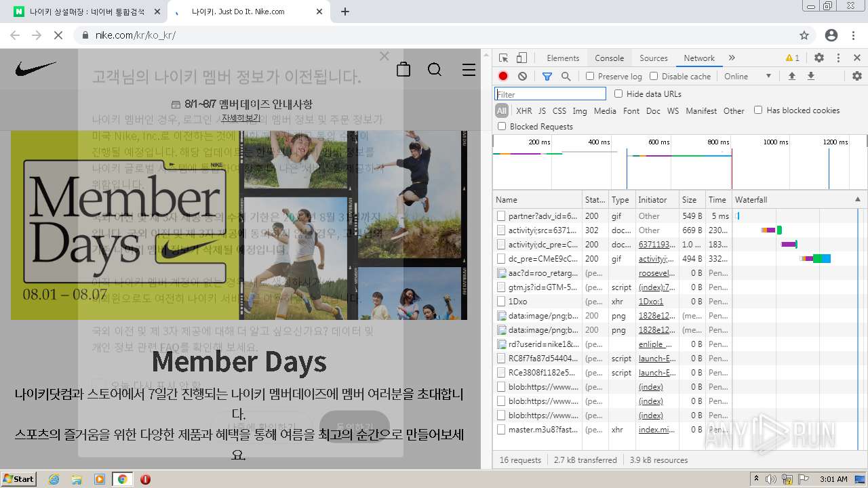Open the Chrome menu dots
868x488 pixels.
coord(853,35)
